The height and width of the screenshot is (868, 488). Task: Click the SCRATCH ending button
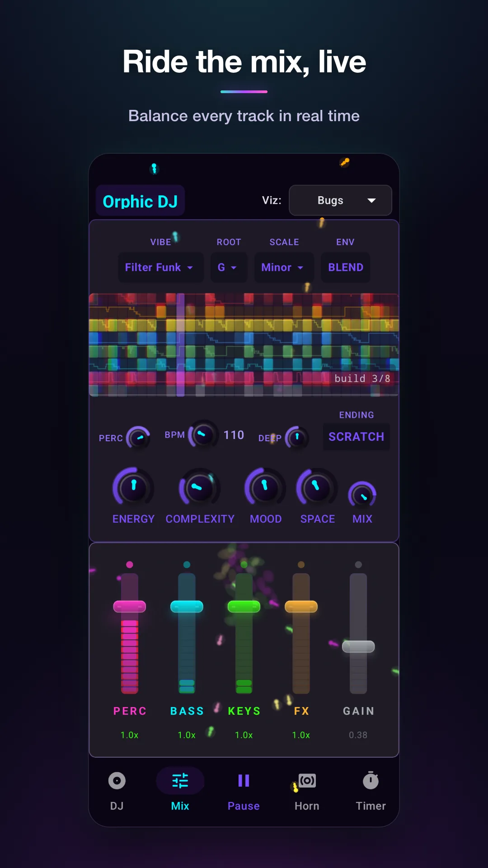(x=356, y=437)
